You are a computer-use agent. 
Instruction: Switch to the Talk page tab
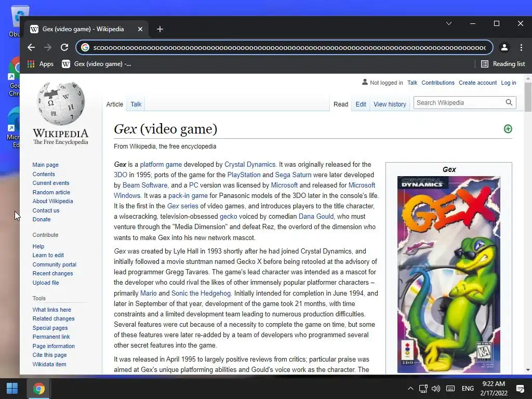(136, 104)
